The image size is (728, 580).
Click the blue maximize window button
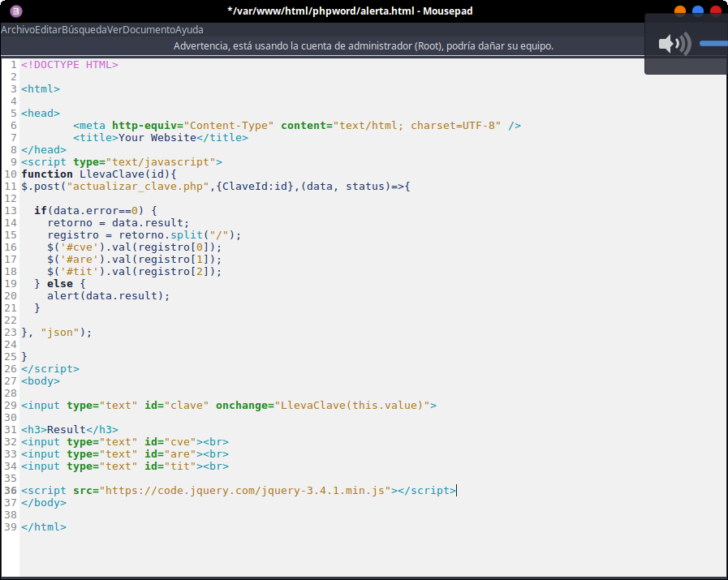pyautogui.click(x=698, y=11)
